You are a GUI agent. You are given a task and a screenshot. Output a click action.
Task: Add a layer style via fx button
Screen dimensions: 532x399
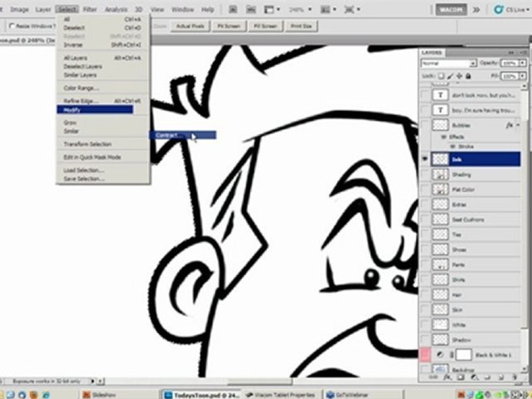(447, 377)
